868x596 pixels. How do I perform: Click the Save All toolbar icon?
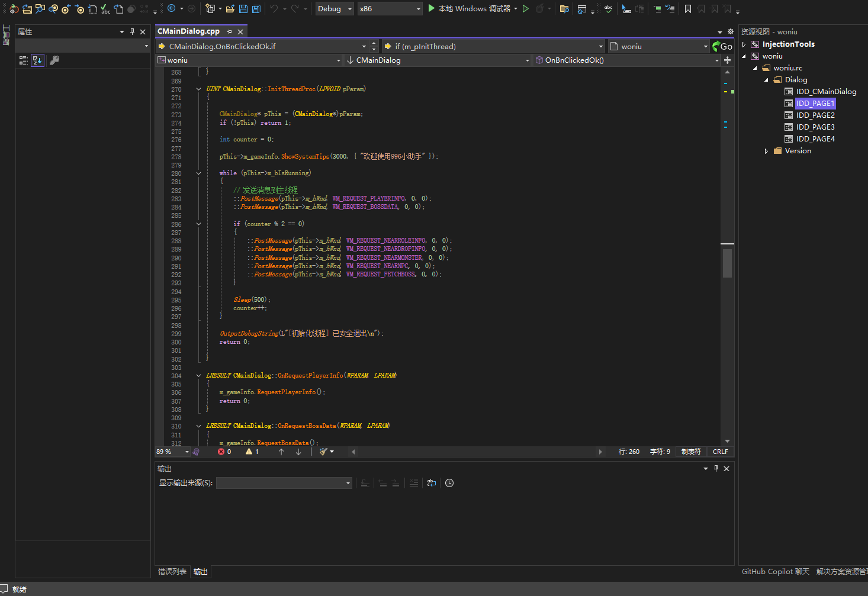point(256,9)
